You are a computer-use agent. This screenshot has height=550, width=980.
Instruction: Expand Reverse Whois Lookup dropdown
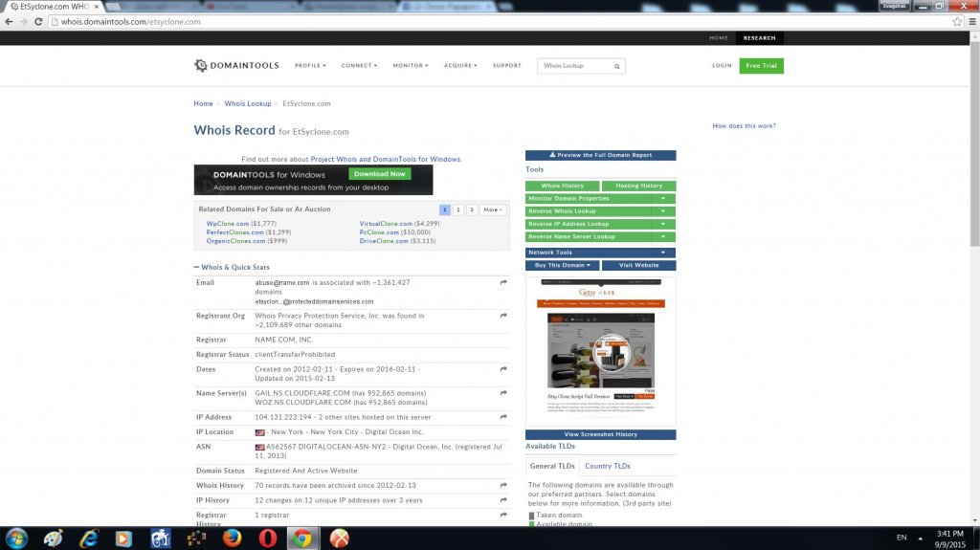click(x=662, y=211)
